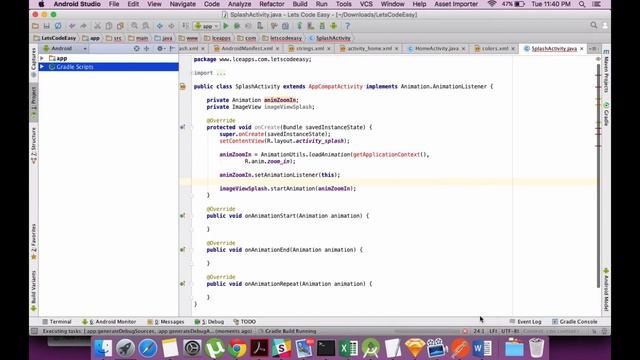The width and height of the screenshot is (640, 360).
Task: Click the Make Project icon
Action: pyautogui.click(x=185, y=26)
